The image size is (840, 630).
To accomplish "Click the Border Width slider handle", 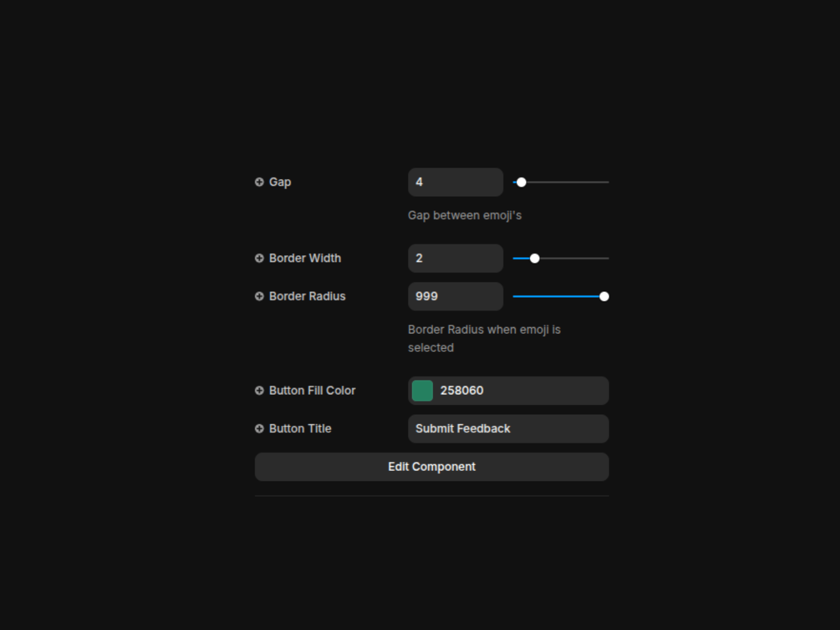I will click(x=534, y=258).
